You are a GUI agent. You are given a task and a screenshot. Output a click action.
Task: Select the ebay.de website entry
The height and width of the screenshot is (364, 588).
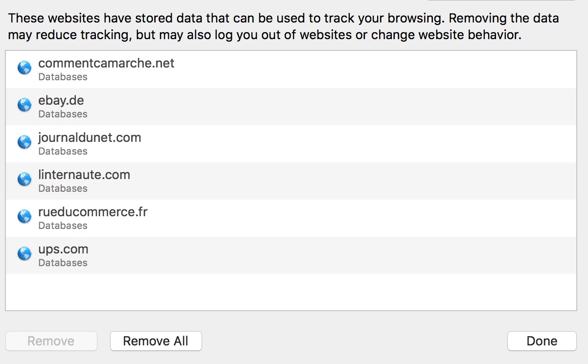coord(291,107)
